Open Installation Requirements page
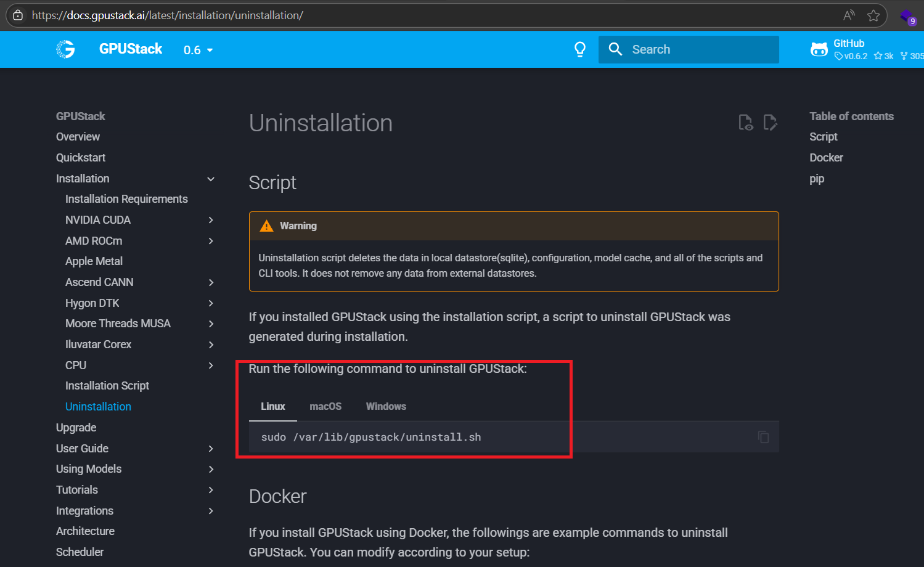 [x=126, y=199]
